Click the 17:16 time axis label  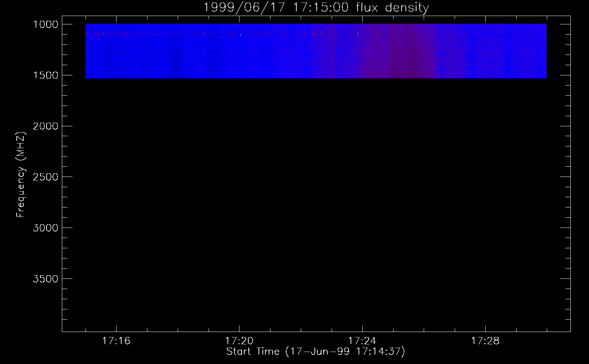click(116, 341)
